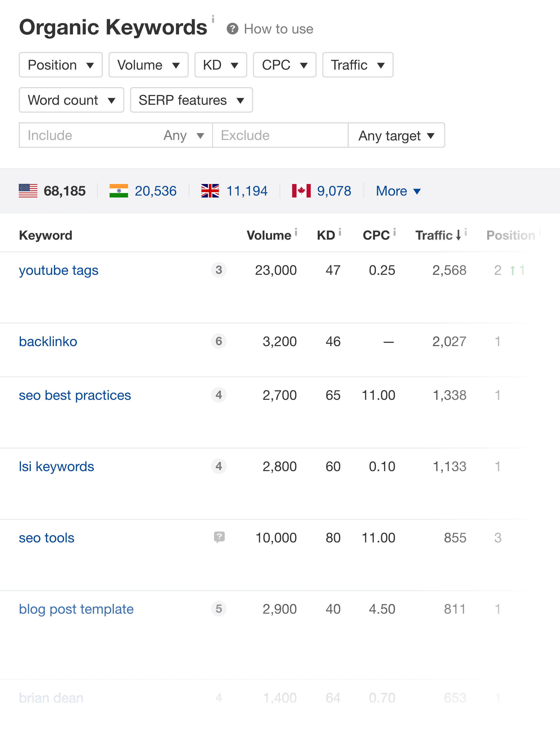Viewport: 560px width, 730px height.
Task: Sort by the CPC column header
Action: click(x=376, y=235)
